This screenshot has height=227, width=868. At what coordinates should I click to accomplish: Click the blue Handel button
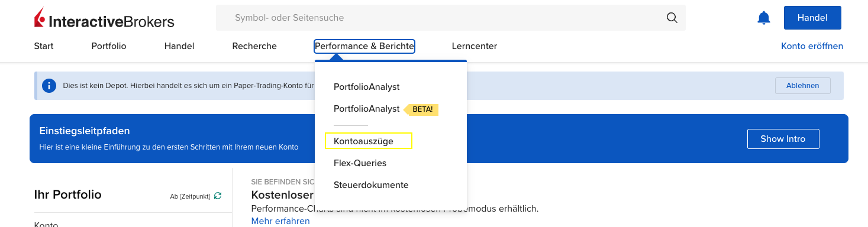click(x=812, y=18)
